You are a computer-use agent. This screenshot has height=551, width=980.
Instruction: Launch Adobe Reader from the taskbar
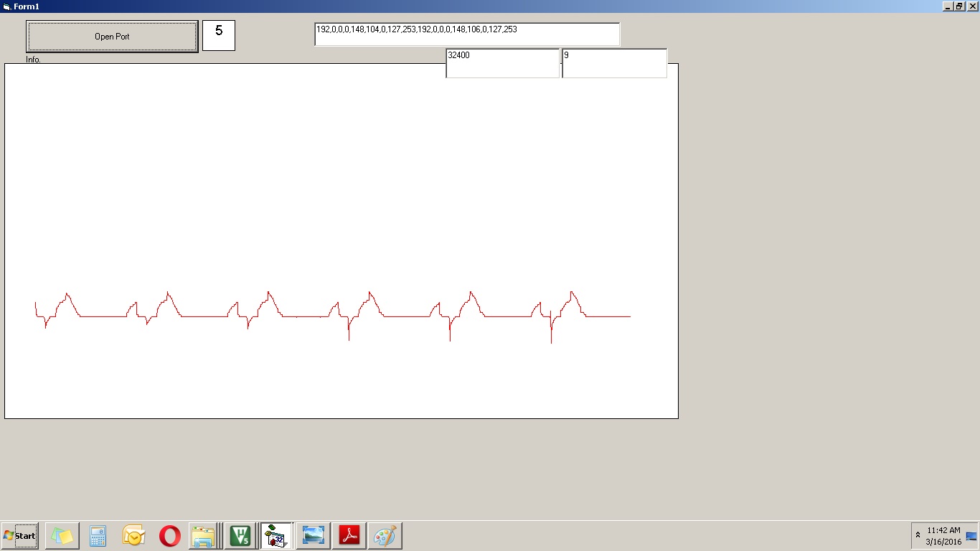[349, 536]
